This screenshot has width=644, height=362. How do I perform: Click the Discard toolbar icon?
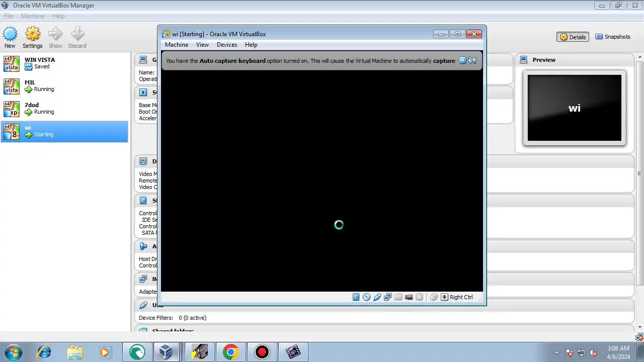[x=77, y=38]
